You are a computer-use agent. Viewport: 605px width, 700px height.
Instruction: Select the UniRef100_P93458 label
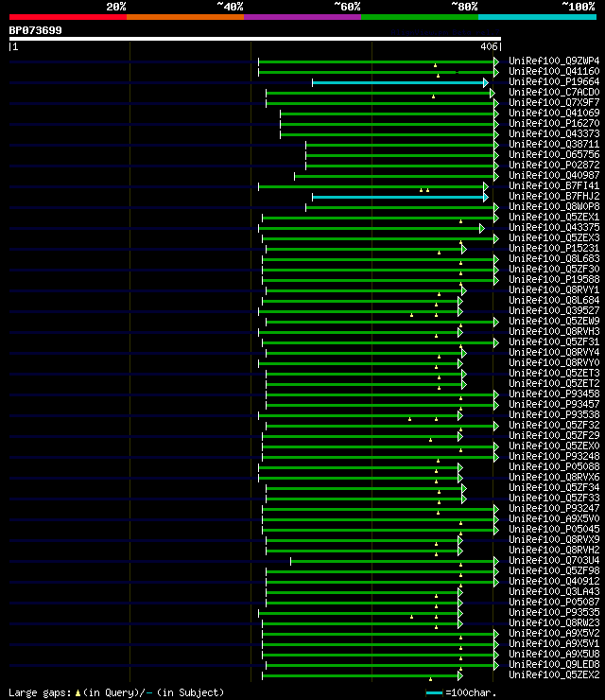pyautogui.click(x=554, y=394)
